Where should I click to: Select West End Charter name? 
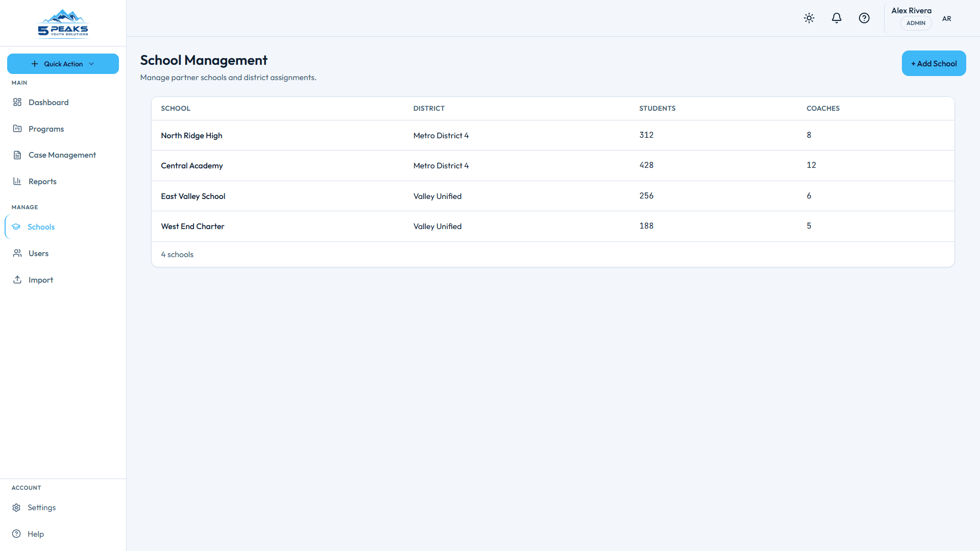[192, 226]
